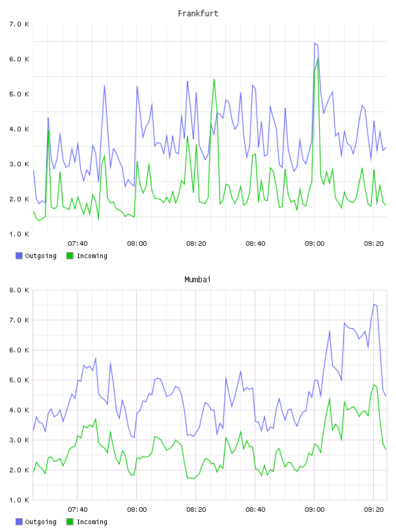
Task: Click the 5.0 K axis label in Mumbai chart
Action: coord(19,380)
